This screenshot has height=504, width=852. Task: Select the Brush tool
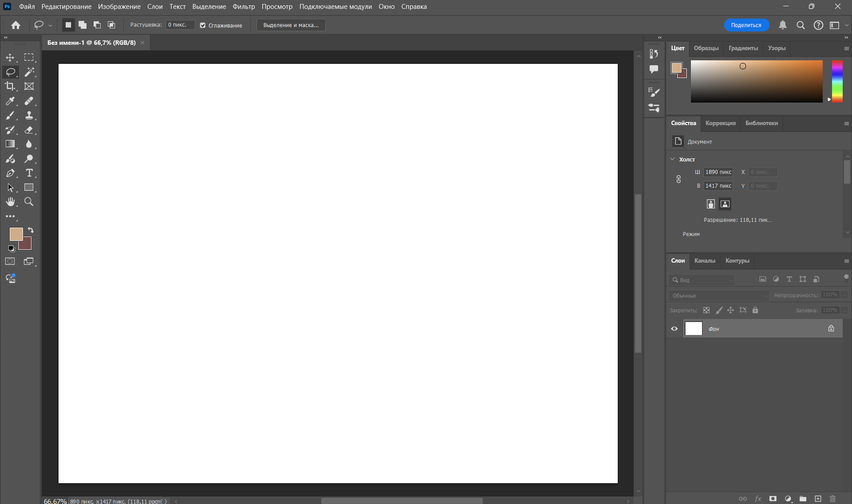click(10, 116)
